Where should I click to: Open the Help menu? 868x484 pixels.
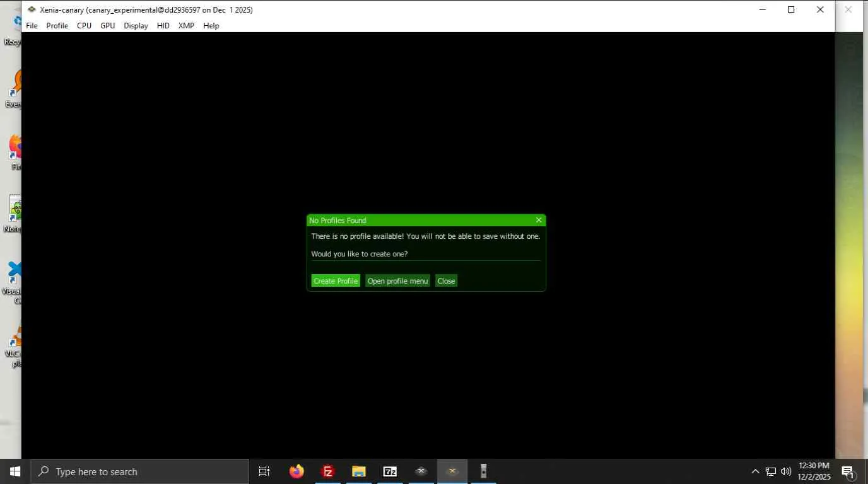point(211,26)
